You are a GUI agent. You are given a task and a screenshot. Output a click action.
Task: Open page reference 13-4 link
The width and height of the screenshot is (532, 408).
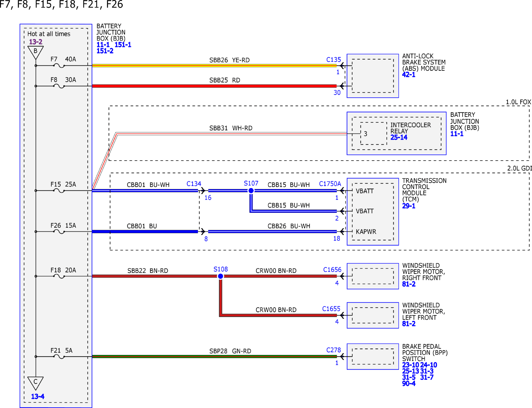[38, 396]
